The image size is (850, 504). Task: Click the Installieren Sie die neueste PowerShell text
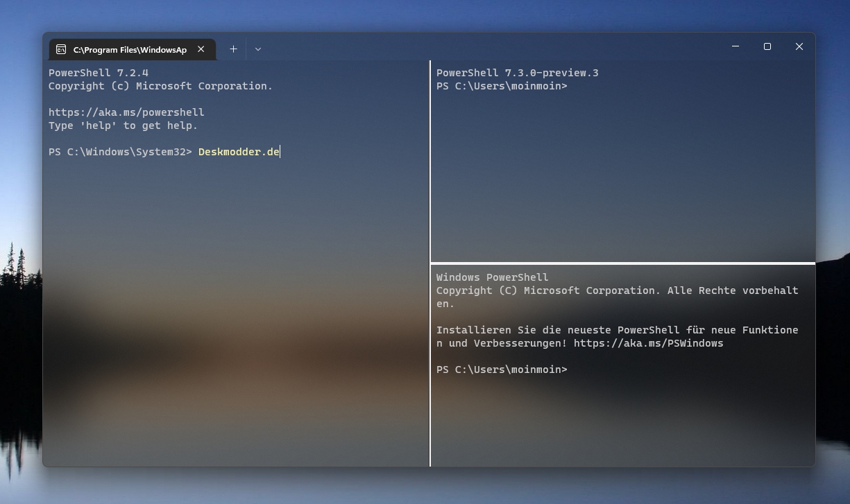tap(558, 330)
